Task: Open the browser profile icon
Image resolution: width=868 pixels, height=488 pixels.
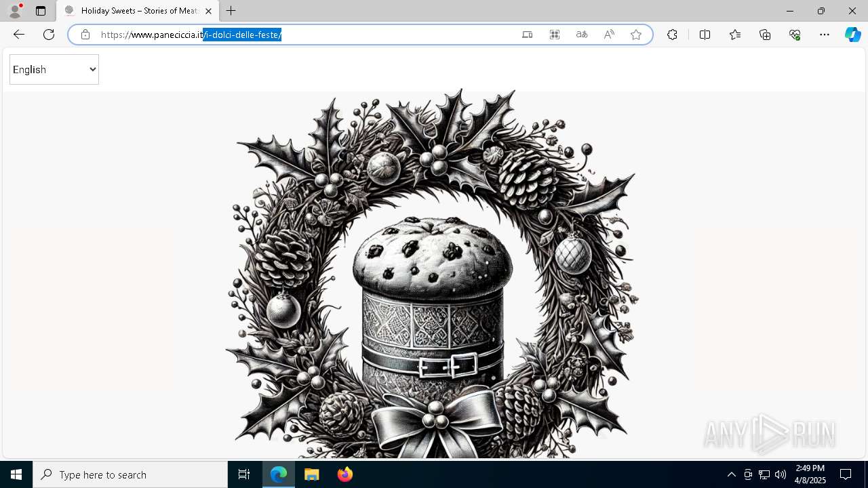Action: tap(15, 11)
